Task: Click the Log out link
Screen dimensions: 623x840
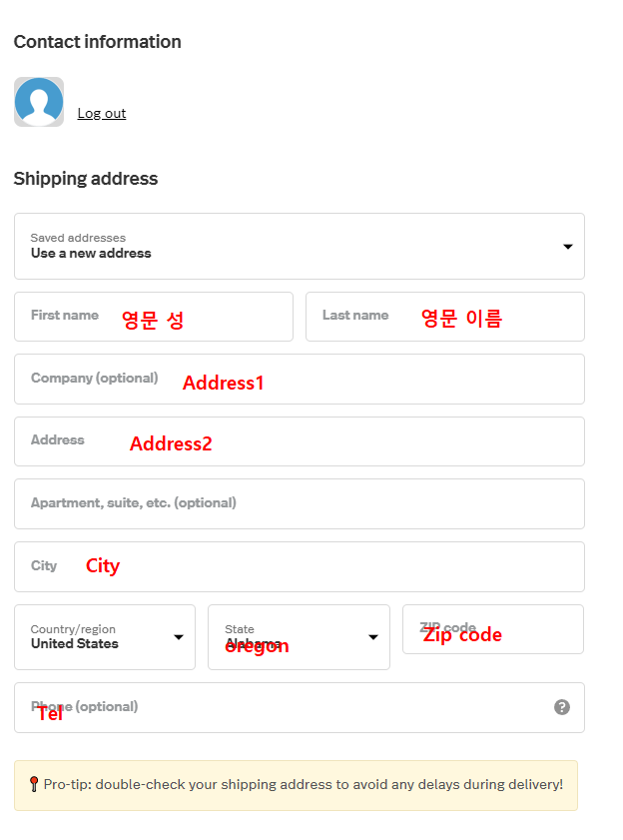Action: pos(102,114)
